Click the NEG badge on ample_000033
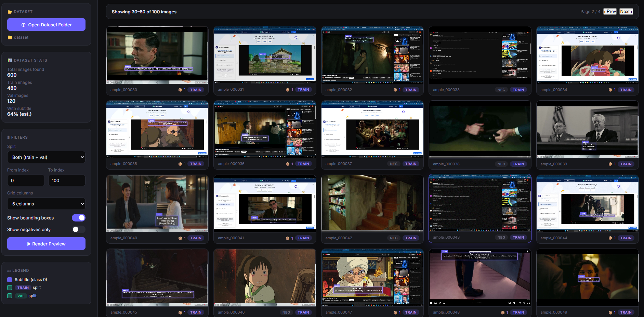 click(x=501, y=90)
